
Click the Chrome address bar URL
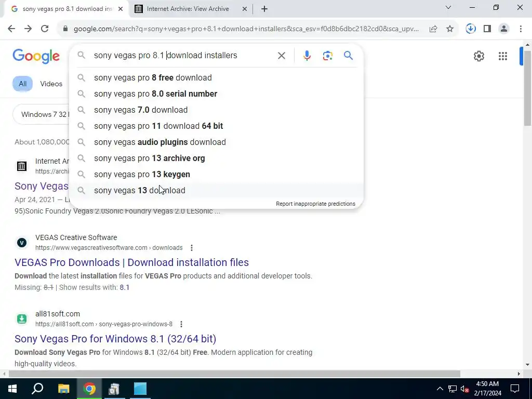click(x=246, y=29)
